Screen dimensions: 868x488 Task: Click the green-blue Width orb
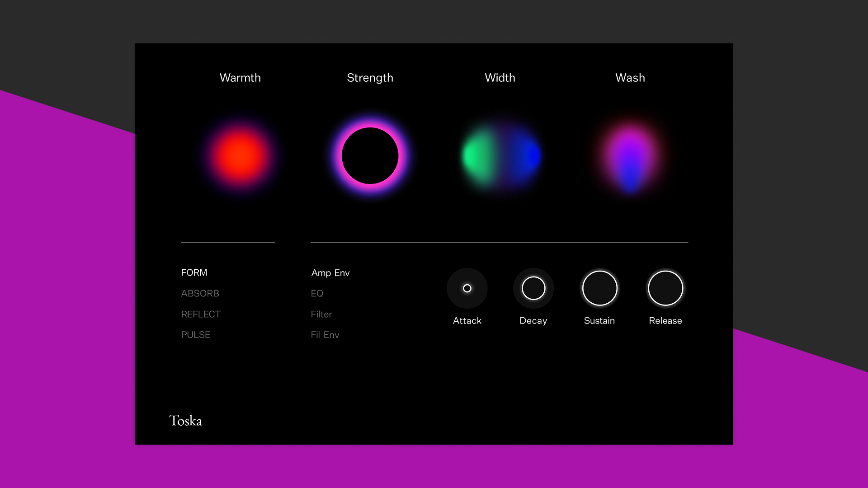tap(500, 156)
